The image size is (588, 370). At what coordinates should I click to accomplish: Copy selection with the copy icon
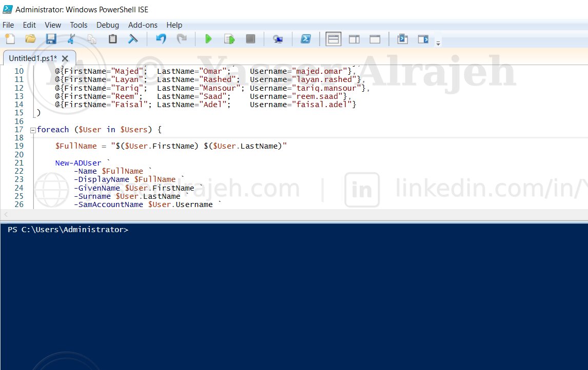point(92,39)
